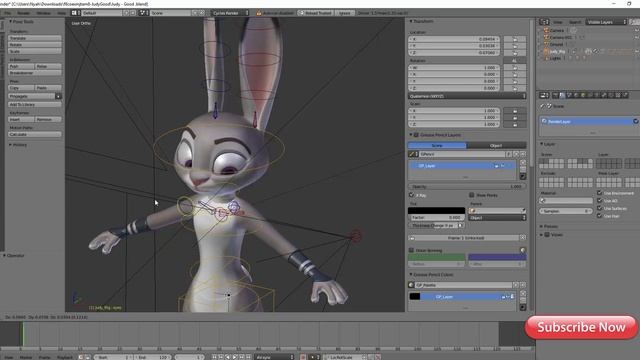Toggle the Scale X lock
Image resolution: width=640 pixels, height=360 pixels.
(515, 111)
